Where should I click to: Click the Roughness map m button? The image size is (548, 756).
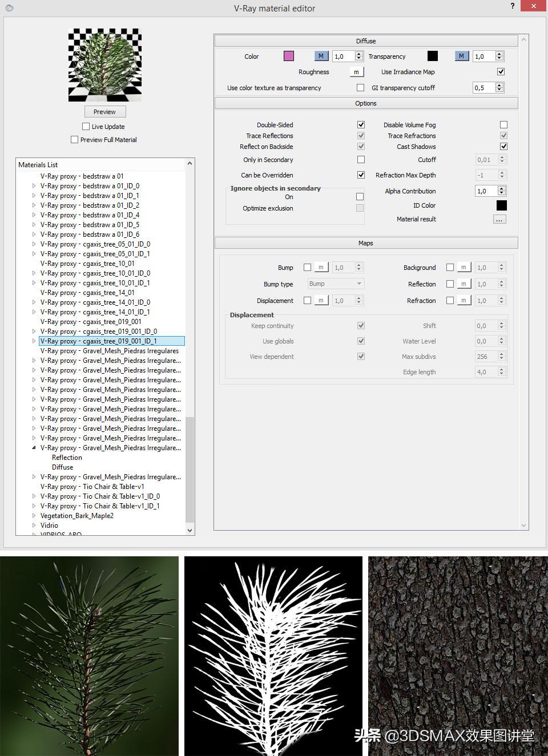pyautogui.click(x=356, y=72)
